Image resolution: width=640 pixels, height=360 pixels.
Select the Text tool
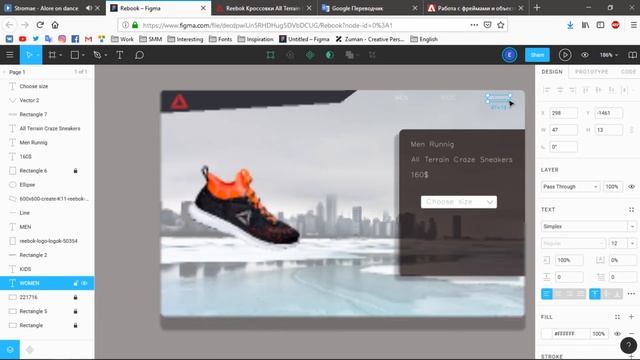point(120,55)
